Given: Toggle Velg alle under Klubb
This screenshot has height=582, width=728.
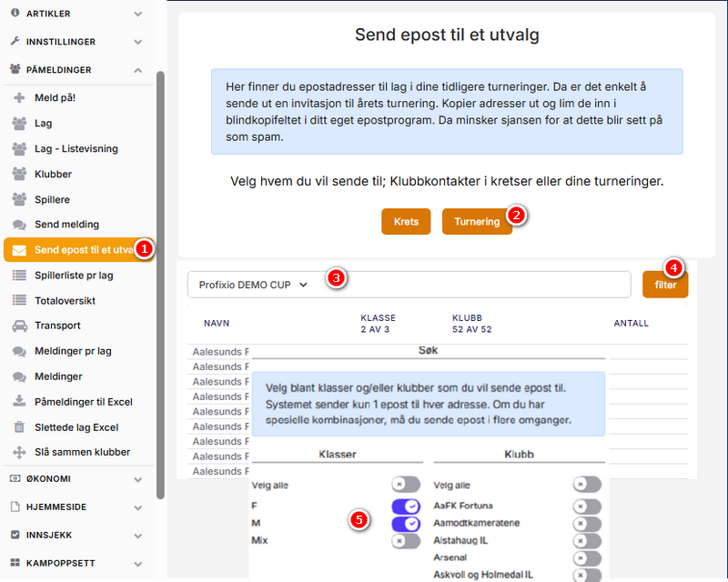Looking at the screenshot, I should click(x=587, y=485).
